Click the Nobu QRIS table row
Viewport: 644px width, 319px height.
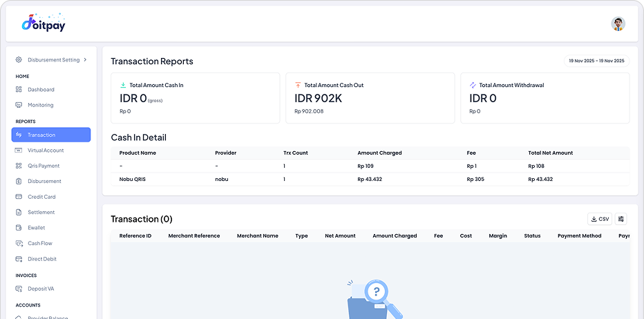pos(370,179)
